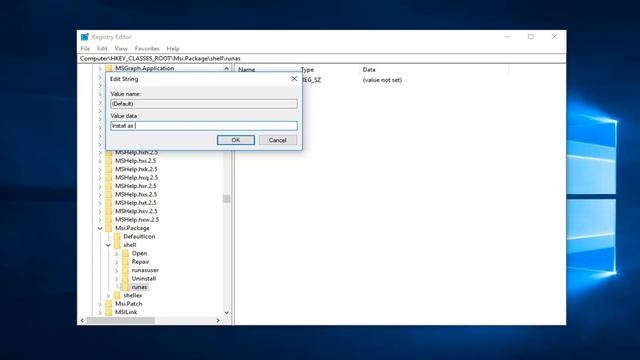The image size is (640, 360).
Task: Click tree horizontal scroll left arrow
Action: (82, 321)
